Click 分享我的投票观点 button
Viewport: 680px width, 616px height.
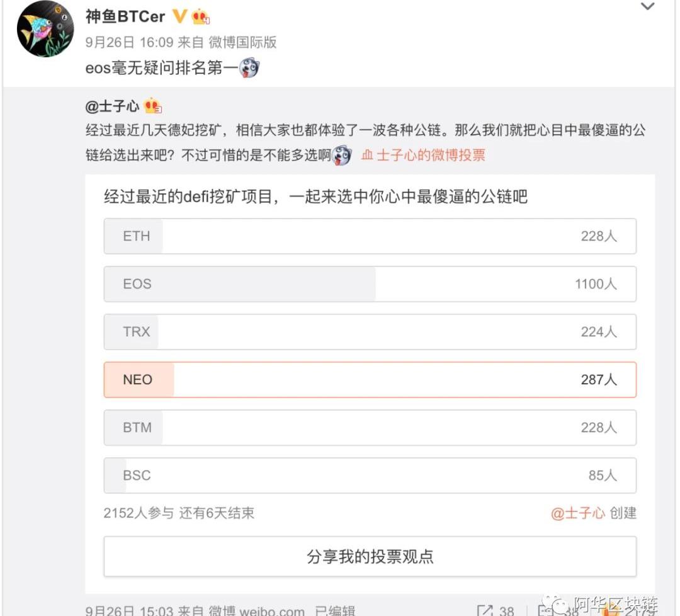click(370, 557)
